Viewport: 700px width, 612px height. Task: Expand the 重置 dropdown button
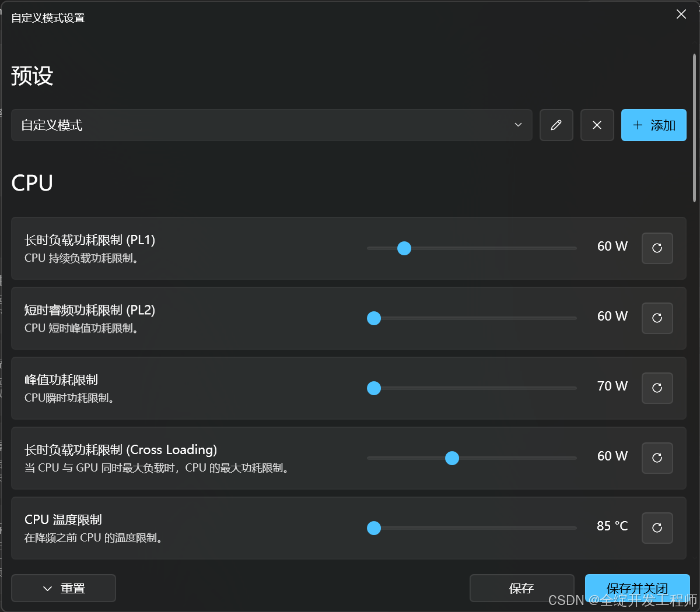(64, 588)
